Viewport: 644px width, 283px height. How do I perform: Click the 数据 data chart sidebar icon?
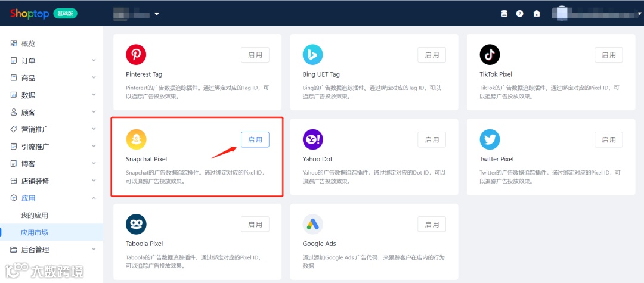click(x=14, y=95)
